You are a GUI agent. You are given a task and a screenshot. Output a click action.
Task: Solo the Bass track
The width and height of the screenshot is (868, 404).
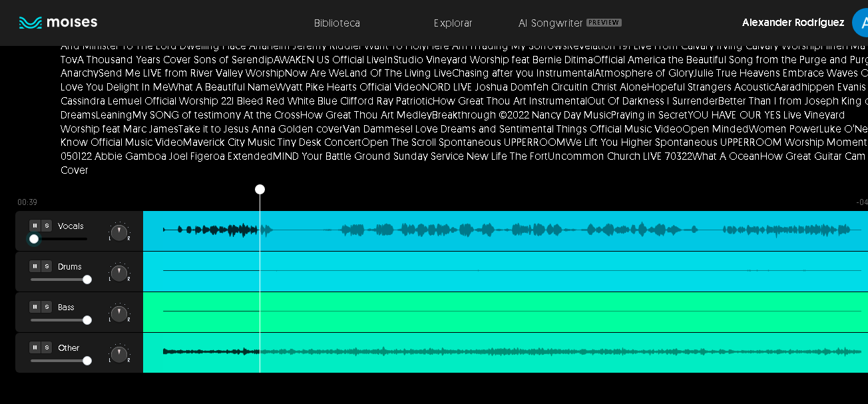47,307
